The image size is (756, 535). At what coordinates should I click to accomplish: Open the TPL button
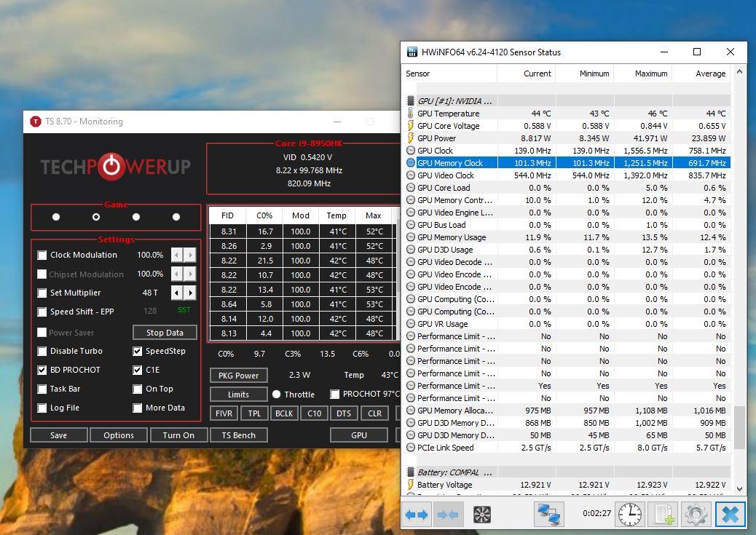point(254,413)
